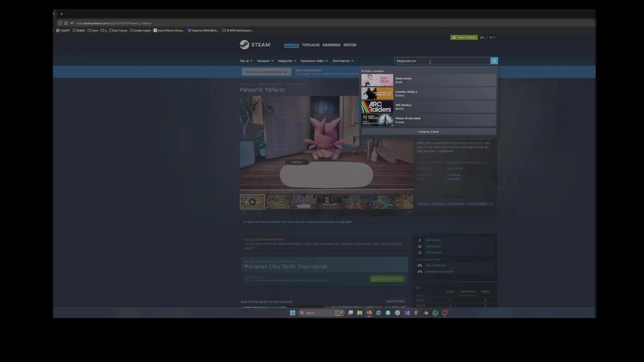Click the Gelişmiş Arama button

click(428, 132)
